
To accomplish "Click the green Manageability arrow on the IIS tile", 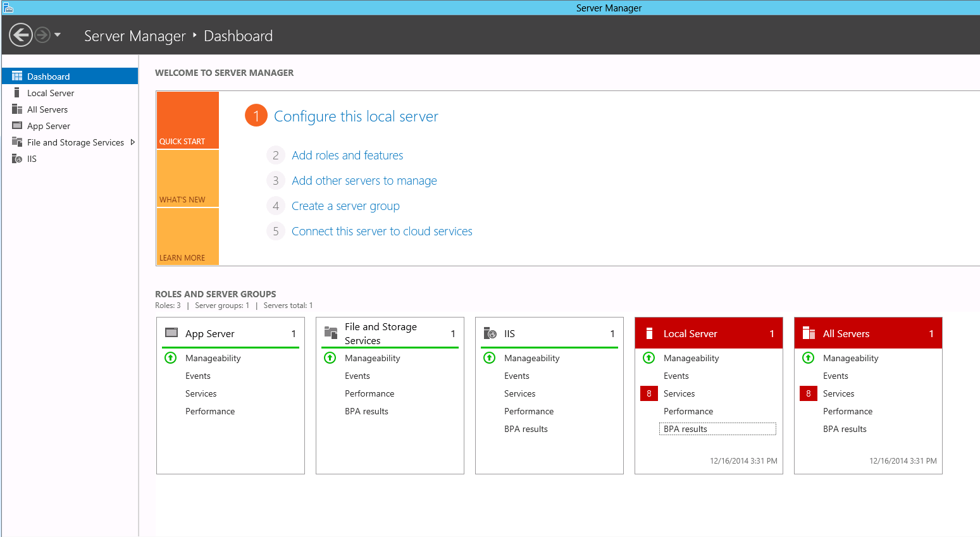I will (489, 357).
